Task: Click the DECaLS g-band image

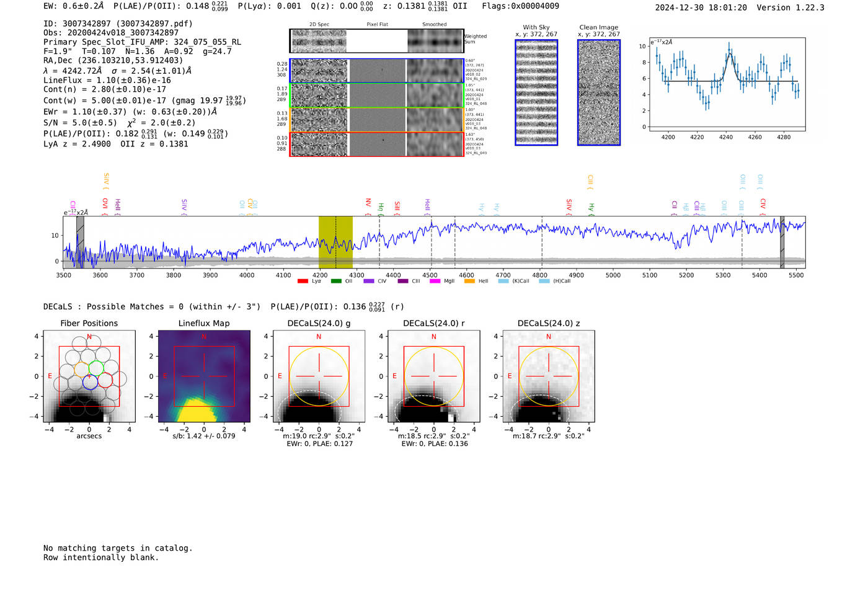Action: point(319,376)
